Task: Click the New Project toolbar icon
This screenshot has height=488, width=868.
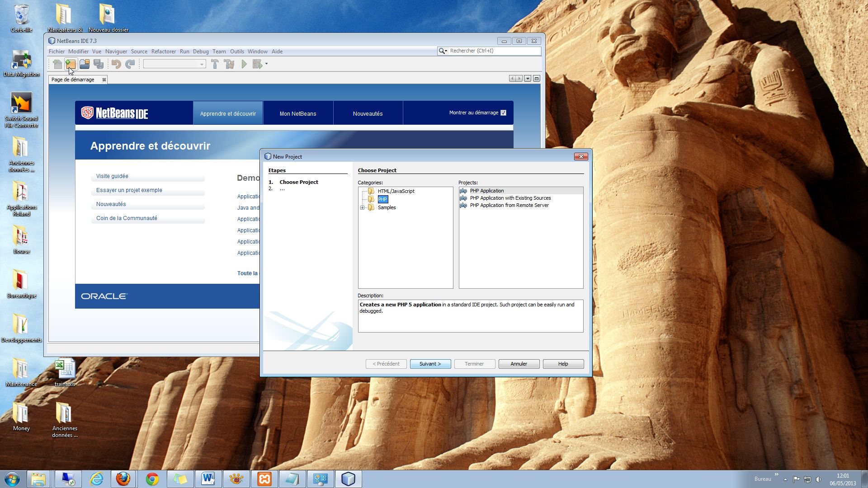Action: pyautogui.click(x=71, y=64)
